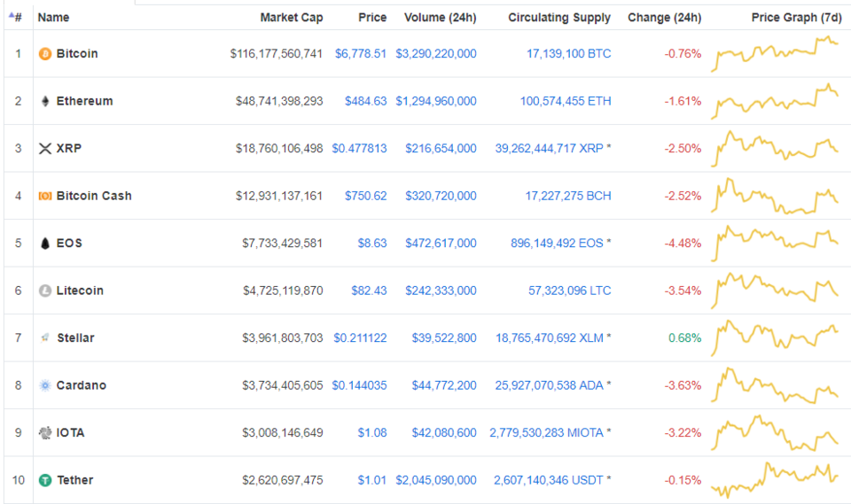
Task: Click supply 25,927,070,538 ADA
Action: point(550,385)
